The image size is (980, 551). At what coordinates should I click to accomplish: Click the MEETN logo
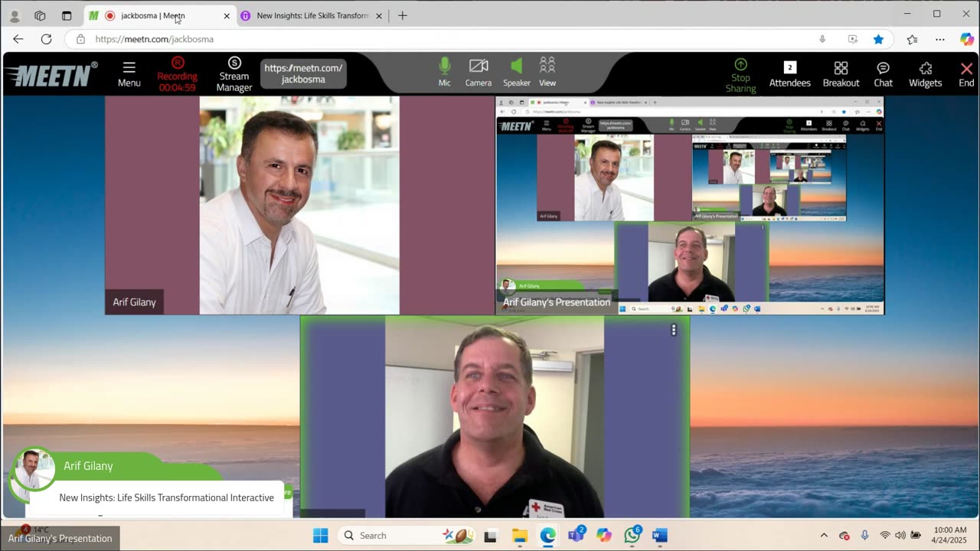coord(51,74)
